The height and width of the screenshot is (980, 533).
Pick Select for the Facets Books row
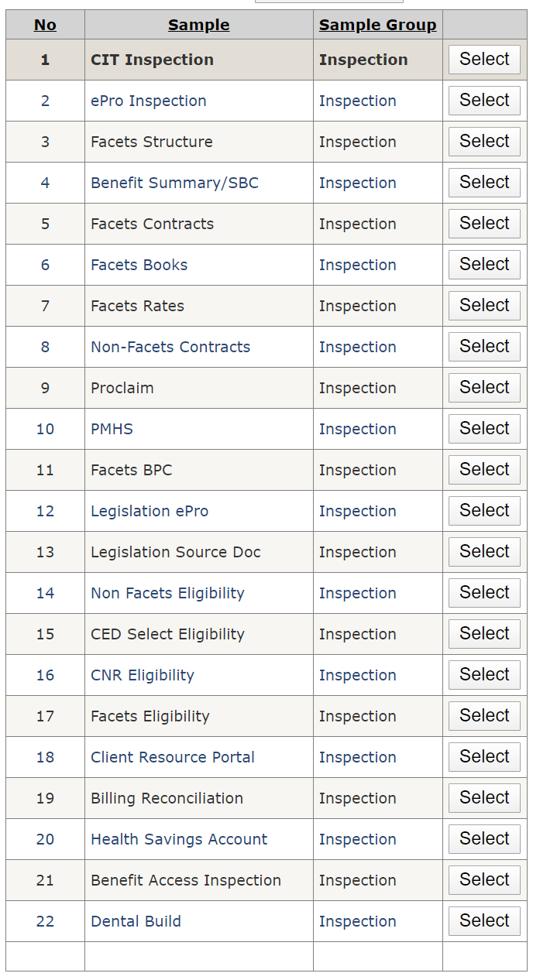click(484, 265)
